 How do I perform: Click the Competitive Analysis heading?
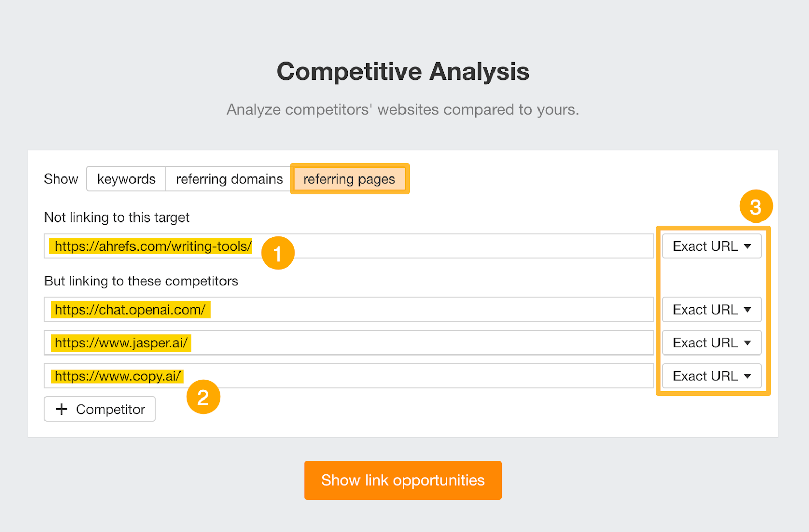coord(403,71)
